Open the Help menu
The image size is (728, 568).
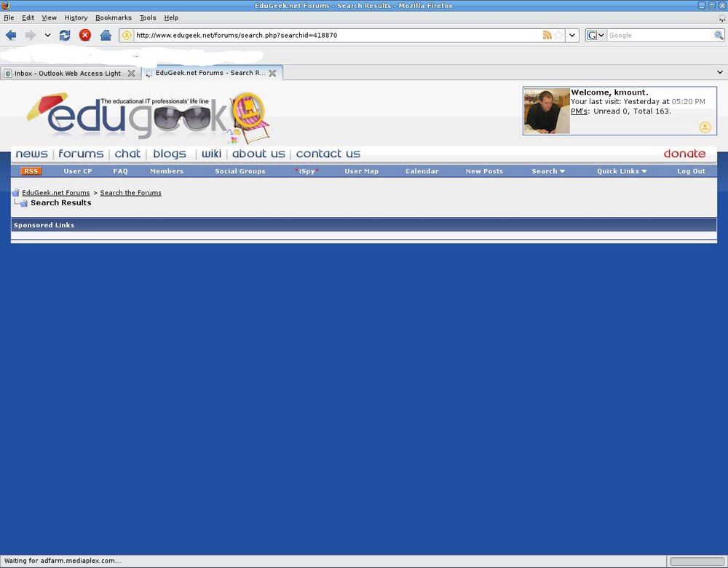pos(171,17)
